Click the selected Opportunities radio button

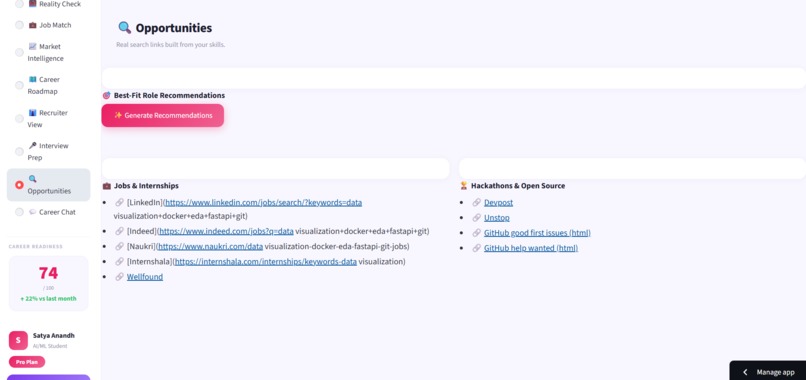pos(19,185)
